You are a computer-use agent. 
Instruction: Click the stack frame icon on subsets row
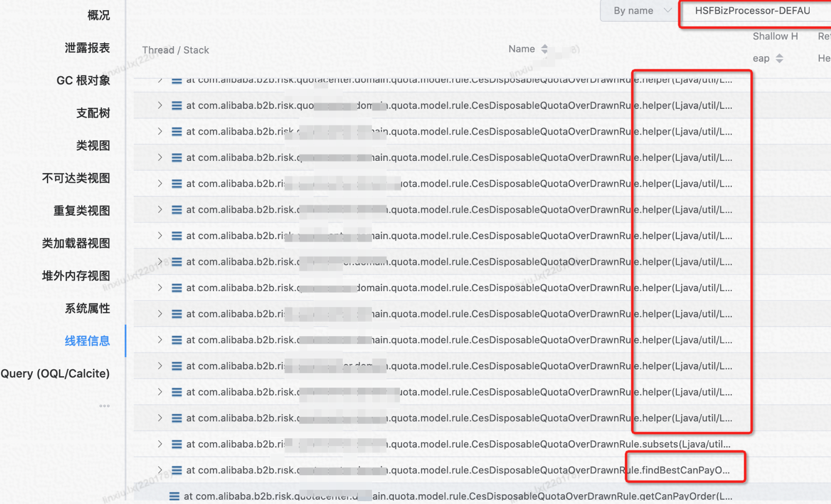coord(177,444)
